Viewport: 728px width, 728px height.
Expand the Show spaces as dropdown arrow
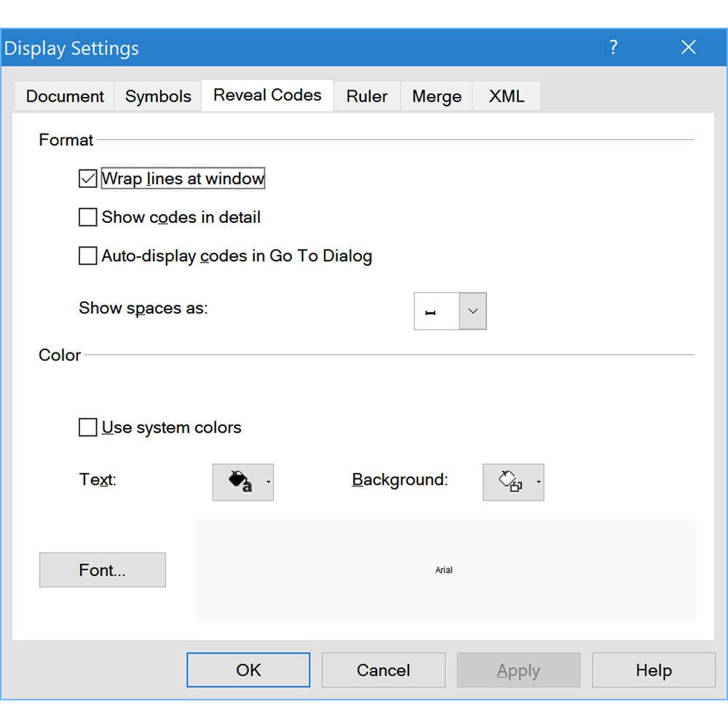pyautogui.click(x=472, y=312)
